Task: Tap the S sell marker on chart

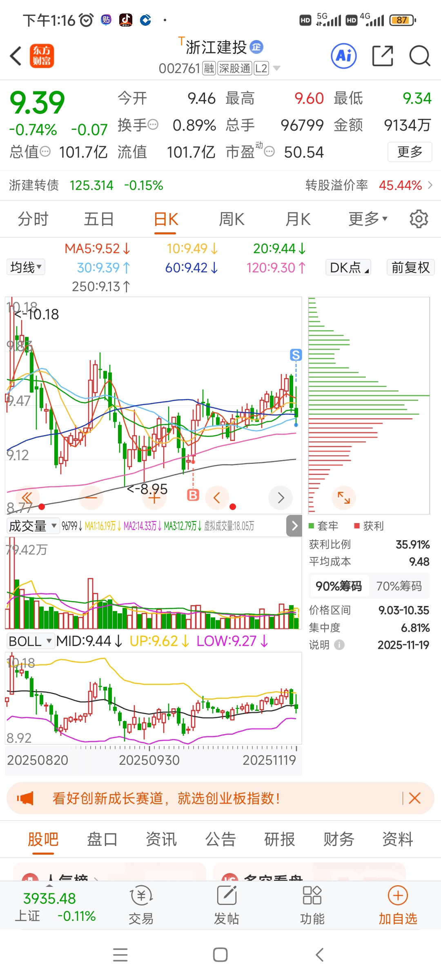Action: pyautogui.click(x=296, y=355)
